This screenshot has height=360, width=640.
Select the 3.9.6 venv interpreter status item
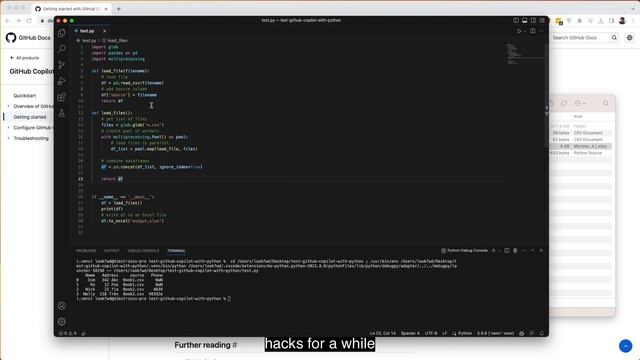[496, 333]
